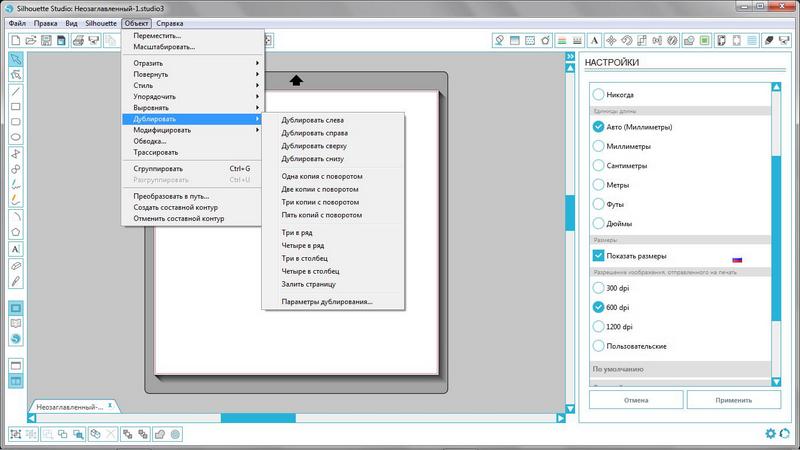The height and width of the screenshot is (450, 800).
Task: Click the 'Отмена' button
Action: 636,400
